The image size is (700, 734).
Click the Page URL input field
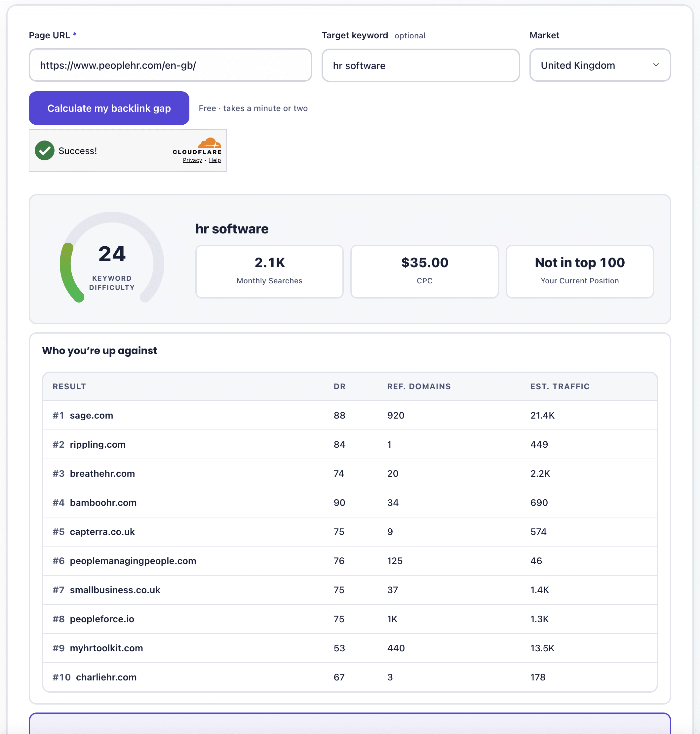point(170,65)
